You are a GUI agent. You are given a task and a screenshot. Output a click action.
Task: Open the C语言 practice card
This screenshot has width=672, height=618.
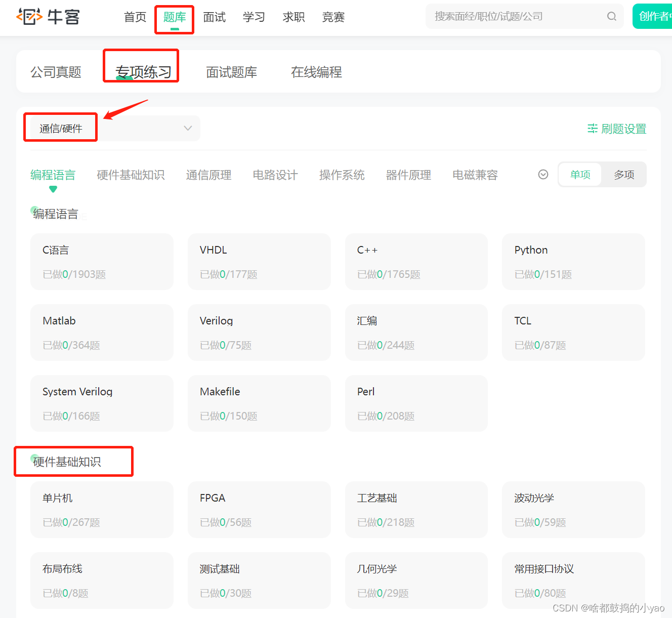pos(102,262)
